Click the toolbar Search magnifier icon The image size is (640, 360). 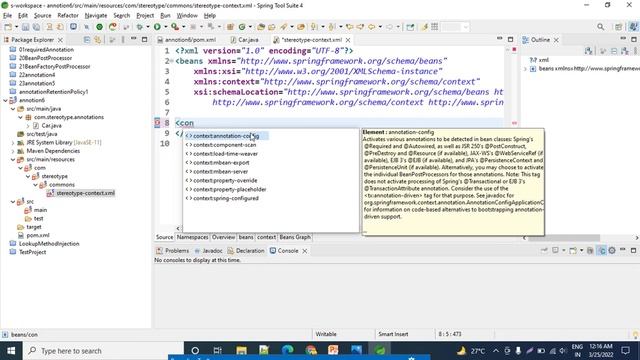tap(600, 27)
